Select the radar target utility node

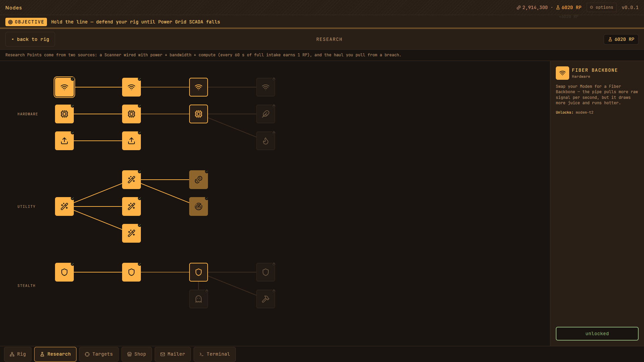pyautogui.click(x=199, y=206)
